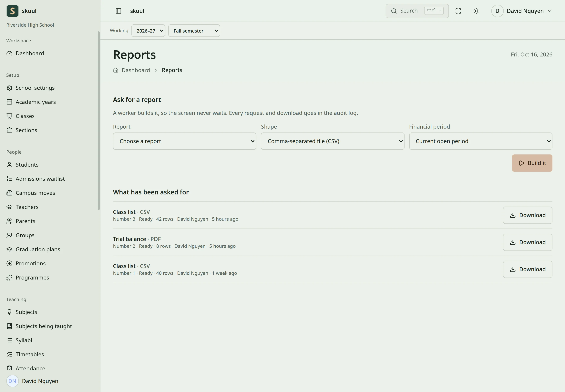The width and height of the screenshot is (565, 392).
Task: Click the Sections building icon
Action: click(9, 130)
